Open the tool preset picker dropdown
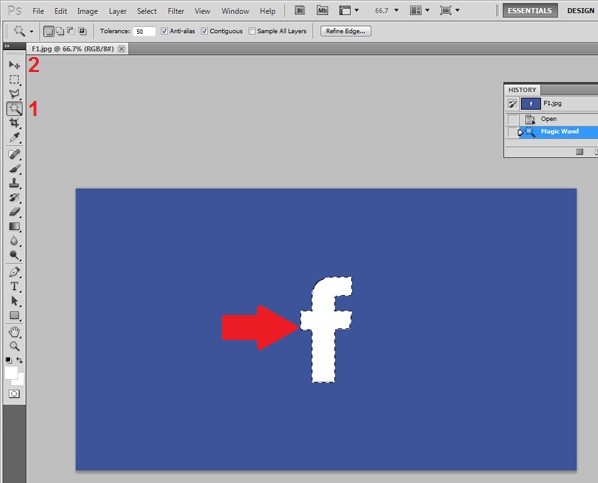Image resolution: width=598 pixels, height=483 pixels. point(31,31)
